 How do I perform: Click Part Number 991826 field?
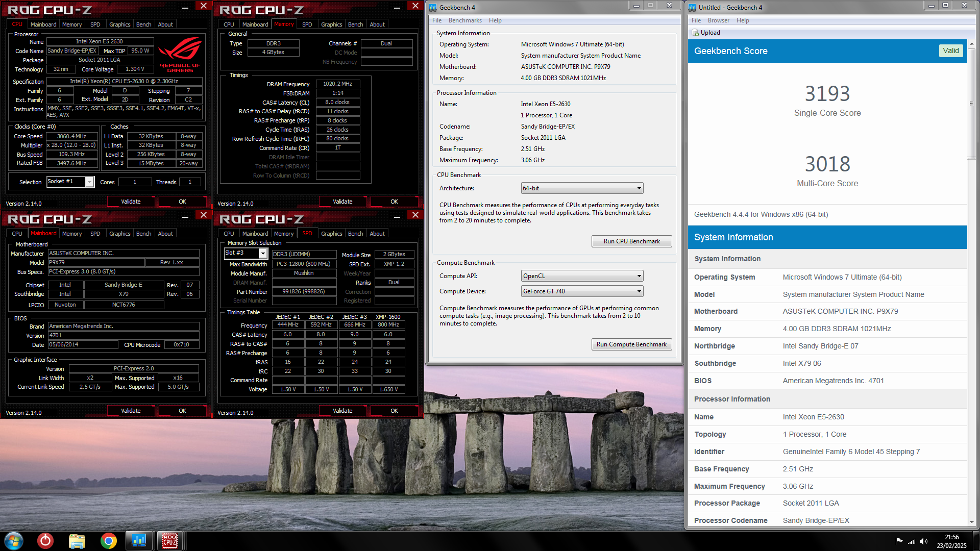click(x=304, y=291)
